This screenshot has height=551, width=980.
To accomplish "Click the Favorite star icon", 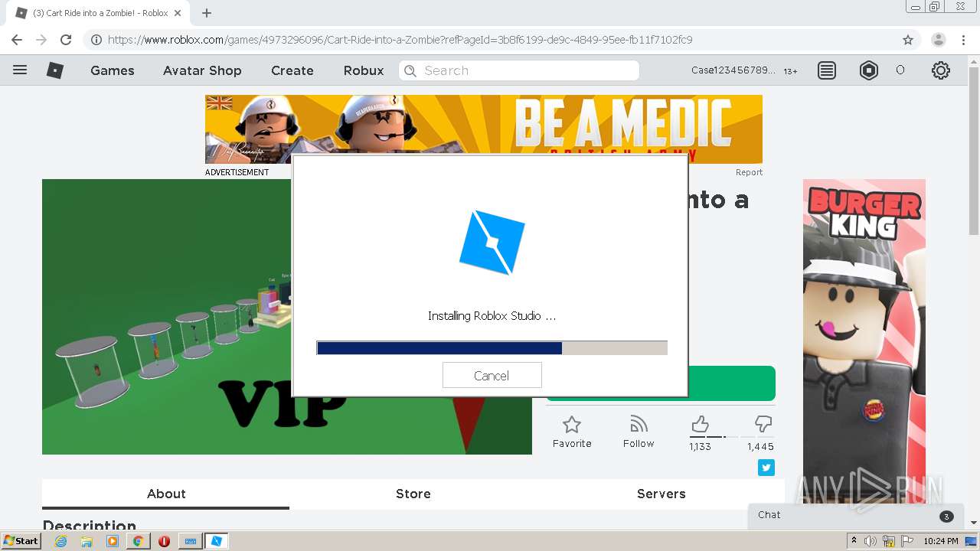I will [572, 425].
